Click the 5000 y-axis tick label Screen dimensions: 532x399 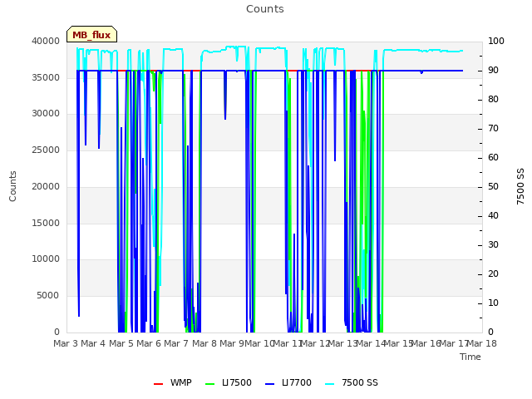click(48, 296)
